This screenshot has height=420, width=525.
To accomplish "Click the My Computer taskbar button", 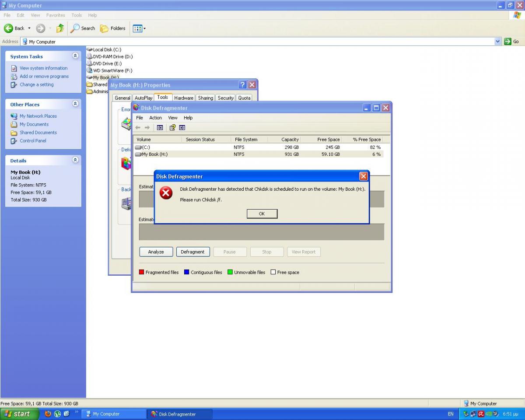I will click(114, 414).
